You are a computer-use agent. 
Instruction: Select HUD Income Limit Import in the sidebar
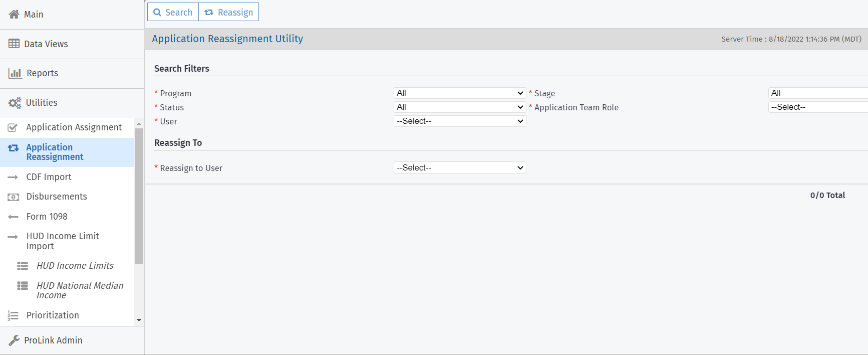coord(63,241)
